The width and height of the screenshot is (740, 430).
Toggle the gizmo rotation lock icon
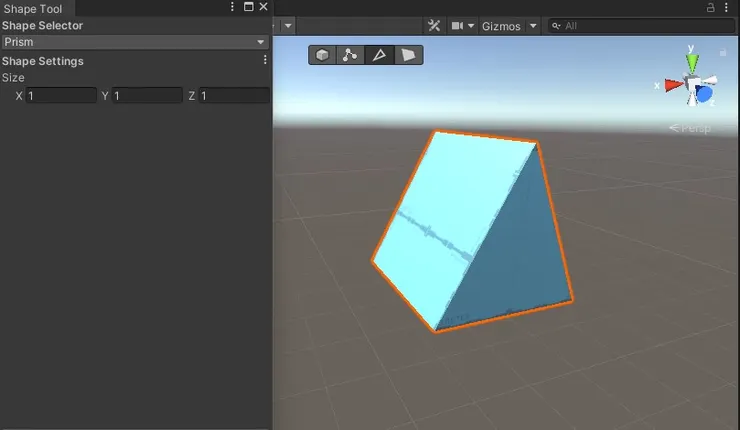[x=723, y=53]
